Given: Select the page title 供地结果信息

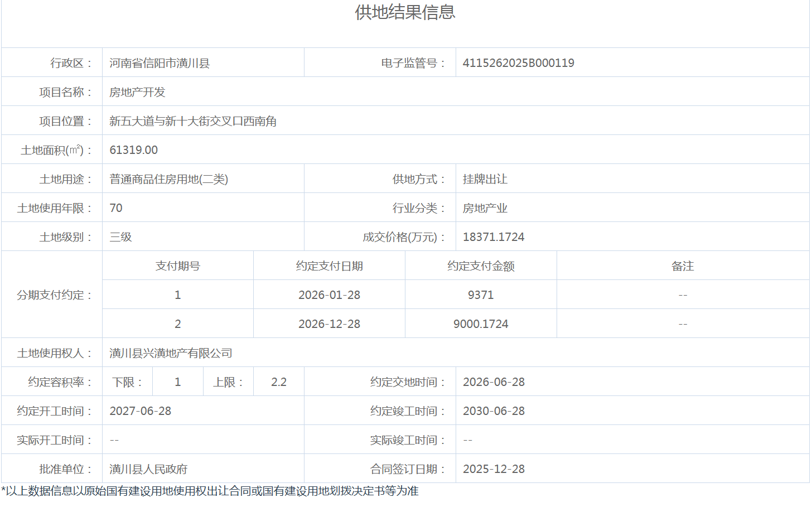Looking at the screenshot, I should point(405,12).
